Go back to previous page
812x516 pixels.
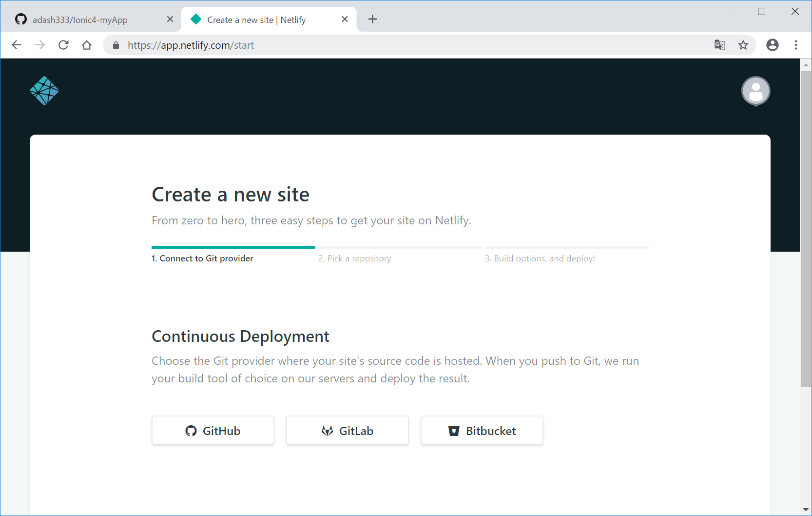pyautogui.click(x=17, y=45)
